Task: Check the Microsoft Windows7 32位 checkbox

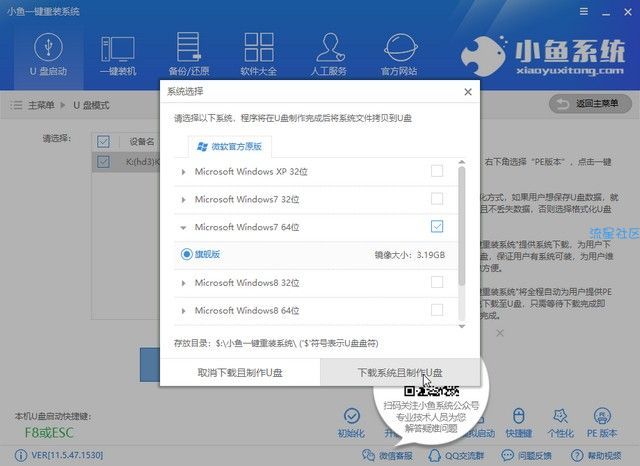Action: coord(437,199)
